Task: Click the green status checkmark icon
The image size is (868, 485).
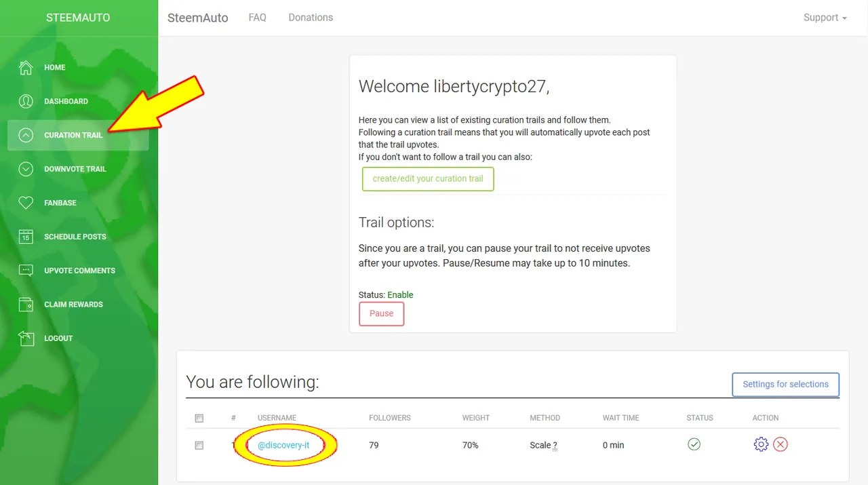Action: click(x=694, y=444)
